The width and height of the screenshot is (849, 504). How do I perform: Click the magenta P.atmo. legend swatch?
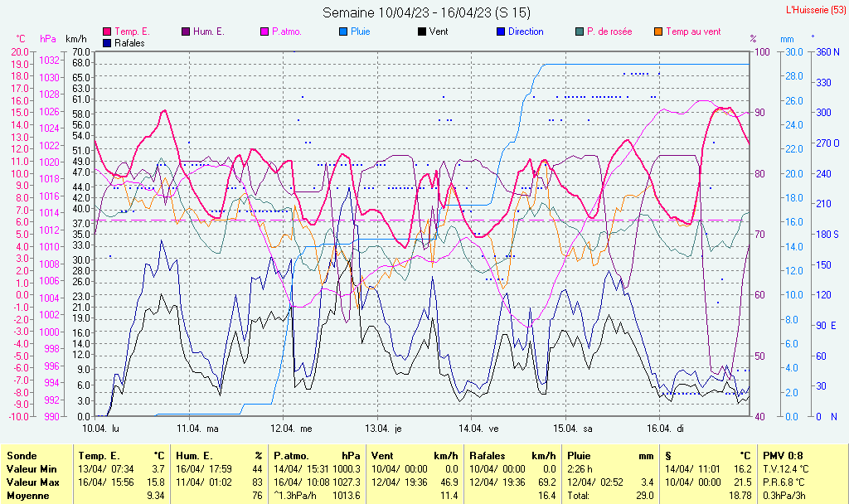(x=264, y=32)
